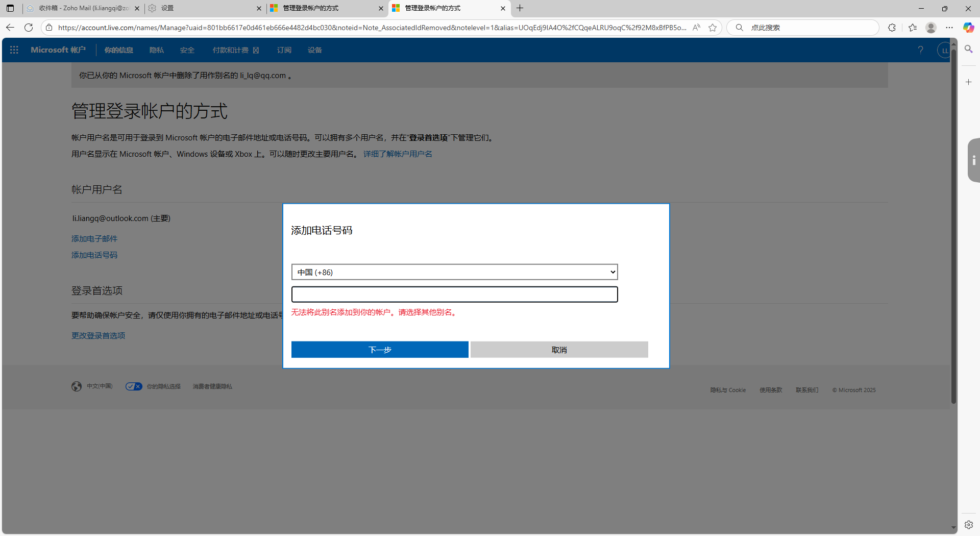Screen dimensions: 980x536
Task: Click the li.liangq@outlook.com (主要) username text
Action: (x=121, y=218)
